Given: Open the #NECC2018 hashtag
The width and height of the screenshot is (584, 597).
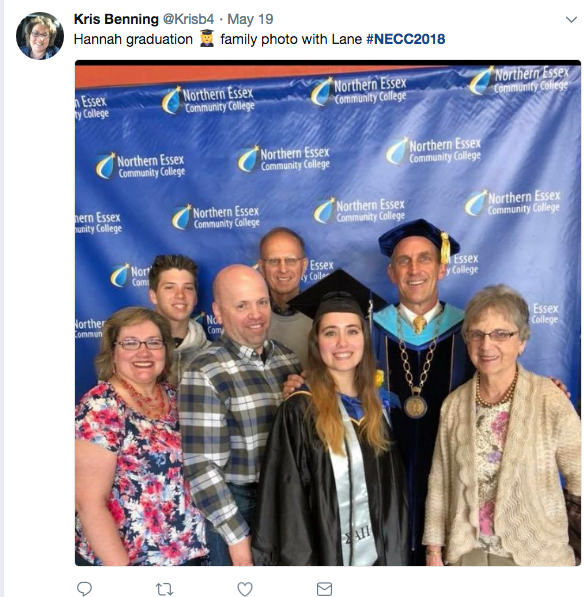Looking at the screenshot, I should coord(405,39).
